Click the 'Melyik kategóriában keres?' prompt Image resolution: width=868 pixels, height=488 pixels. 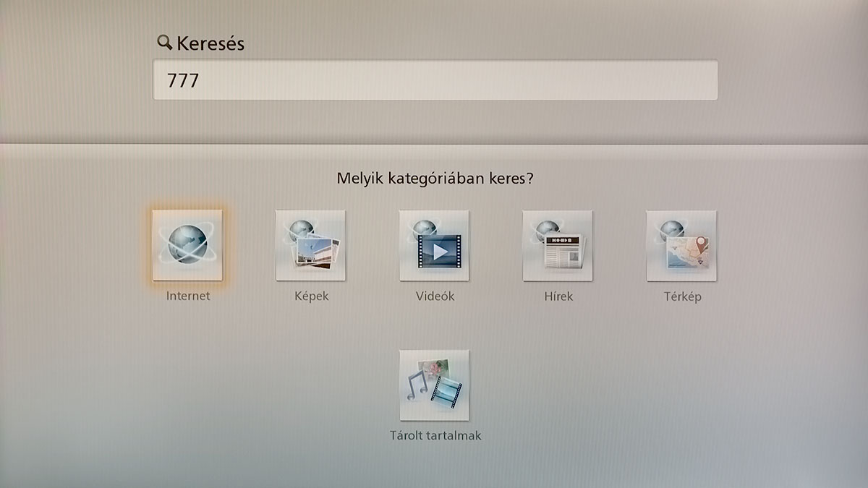435,178
